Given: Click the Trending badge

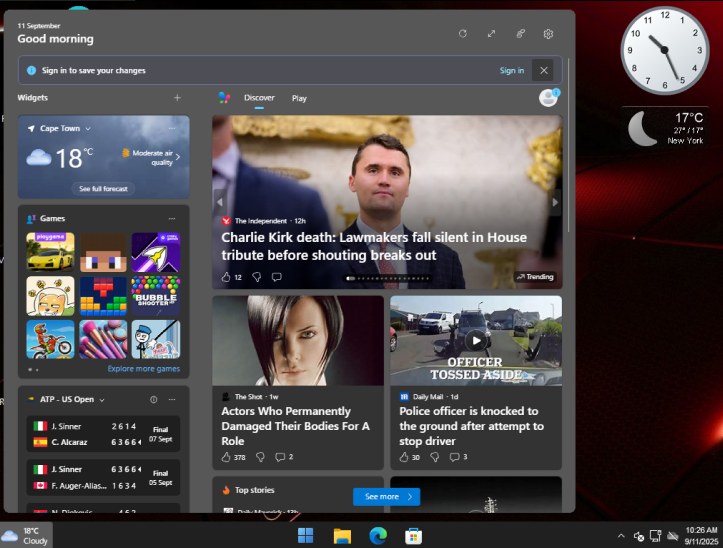Looking at the screenshot, I should pos(535,277).
